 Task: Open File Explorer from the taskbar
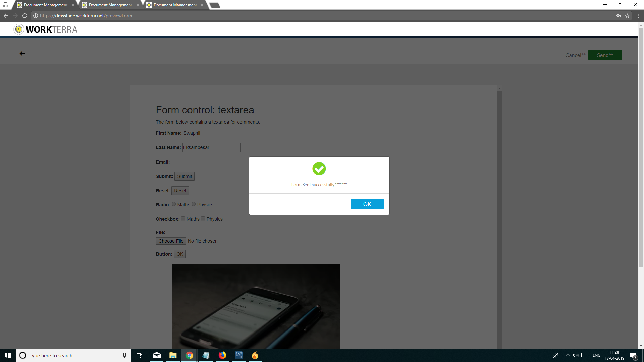[173, 355]
